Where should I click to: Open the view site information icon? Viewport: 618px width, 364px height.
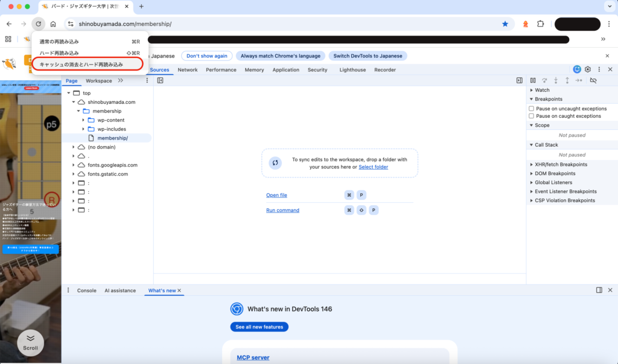(71, 24)
